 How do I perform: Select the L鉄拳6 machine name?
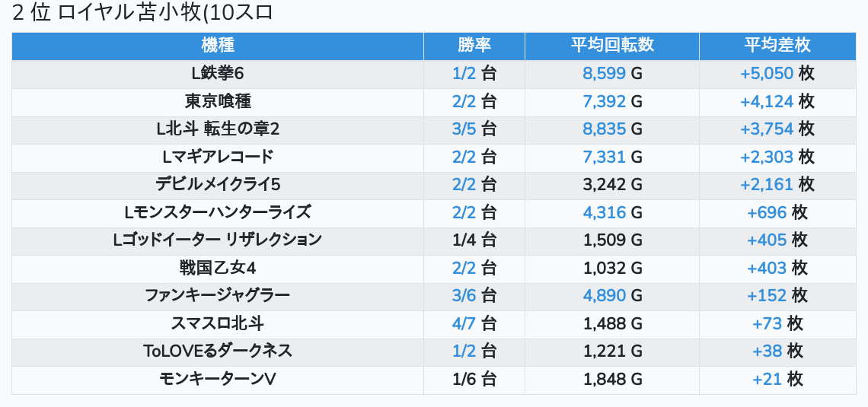(x=218, y=74)
